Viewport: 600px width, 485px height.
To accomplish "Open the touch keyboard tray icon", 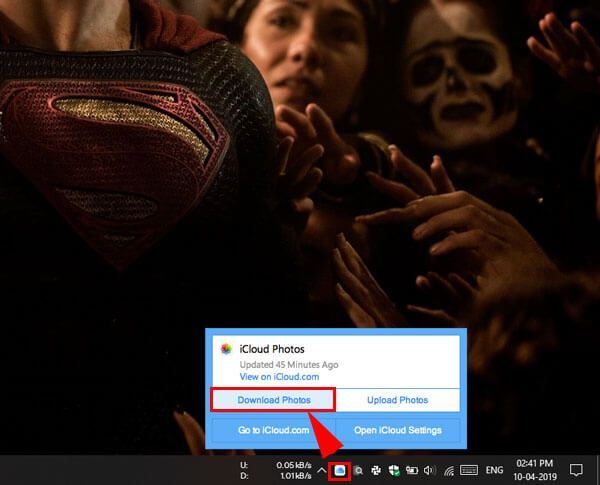I will (x=469, y=470).
